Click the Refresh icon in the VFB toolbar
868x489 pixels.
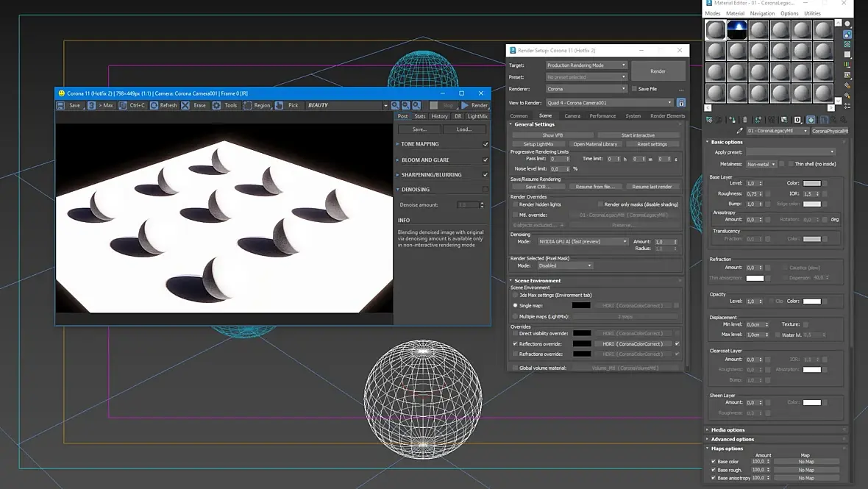point(154,105)
